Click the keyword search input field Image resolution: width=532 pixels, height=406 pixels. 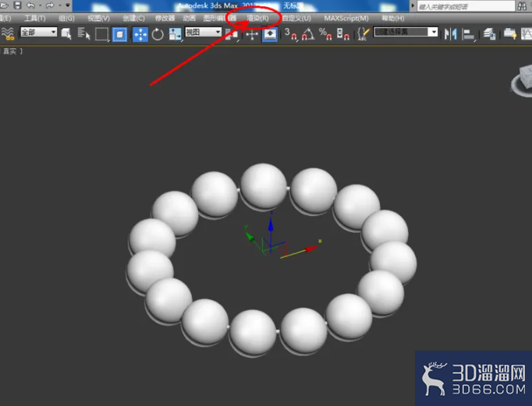[466, 6]
